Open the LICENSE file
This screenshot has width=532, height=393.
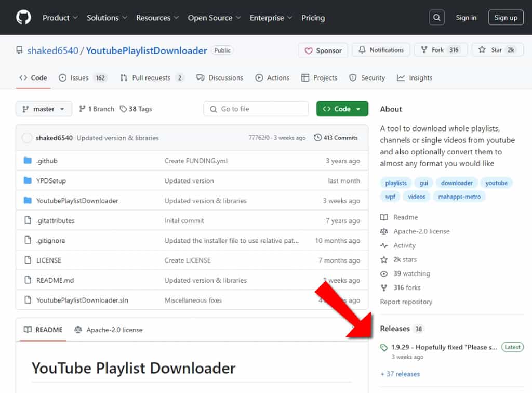pyautogui.click(x=49, y=260)
